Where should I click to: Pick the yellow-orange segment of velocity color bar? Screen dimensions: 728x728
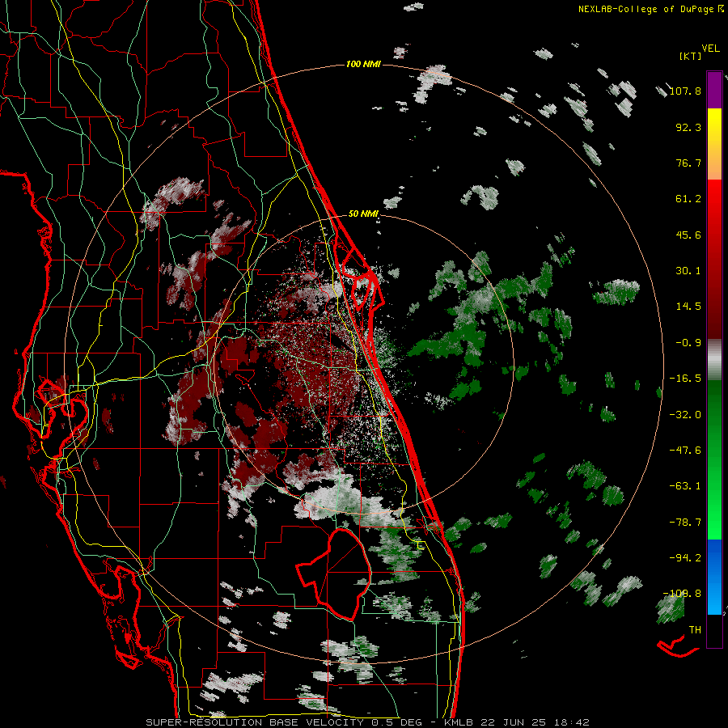click(x=714, y=144)
